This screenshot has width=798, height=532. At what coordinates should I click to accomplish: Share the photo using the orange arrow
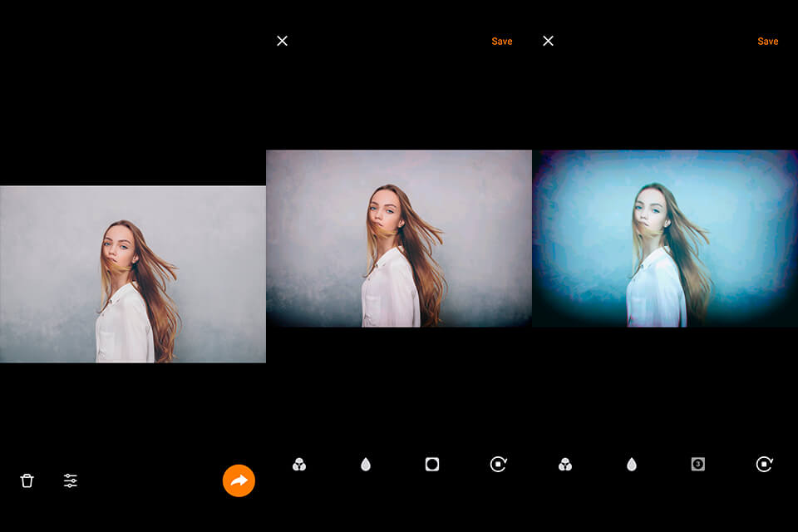pyautogui.click(x=239, y=480)
